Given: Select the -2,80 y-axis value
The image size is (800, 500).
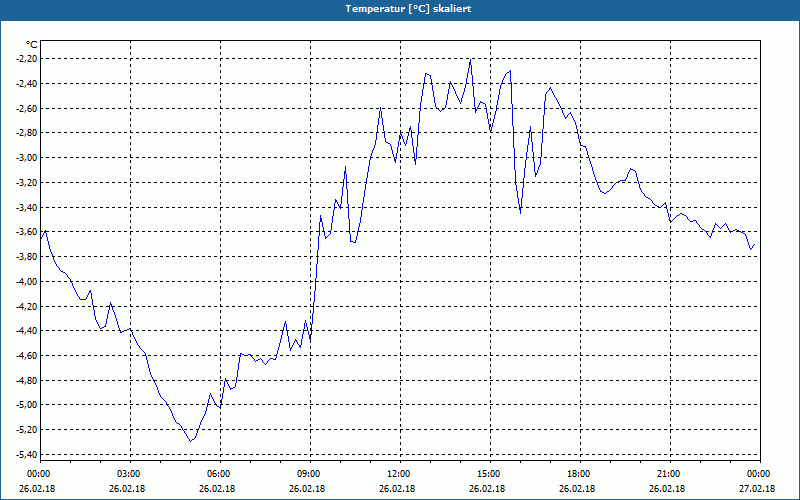Looking at the screenshot, I should pyautogui.click(x=27, y=133).
